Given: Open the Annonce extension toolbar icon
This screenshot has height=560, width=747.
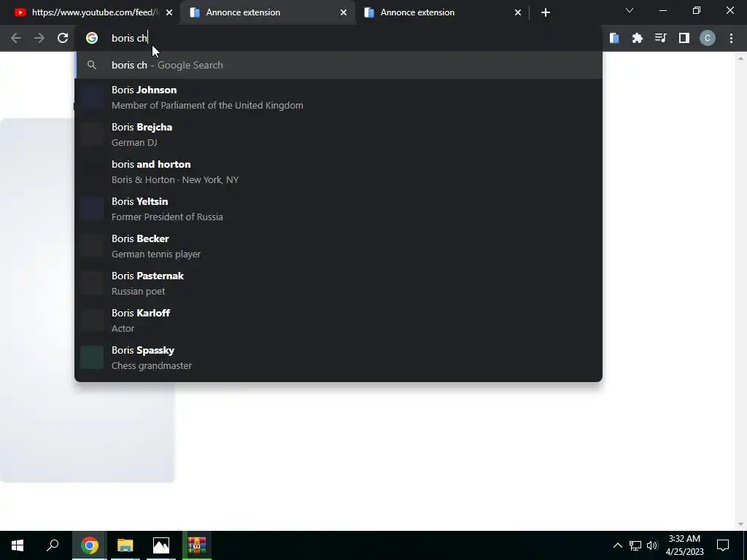Looking at the screenshot, I should point(614,38).
